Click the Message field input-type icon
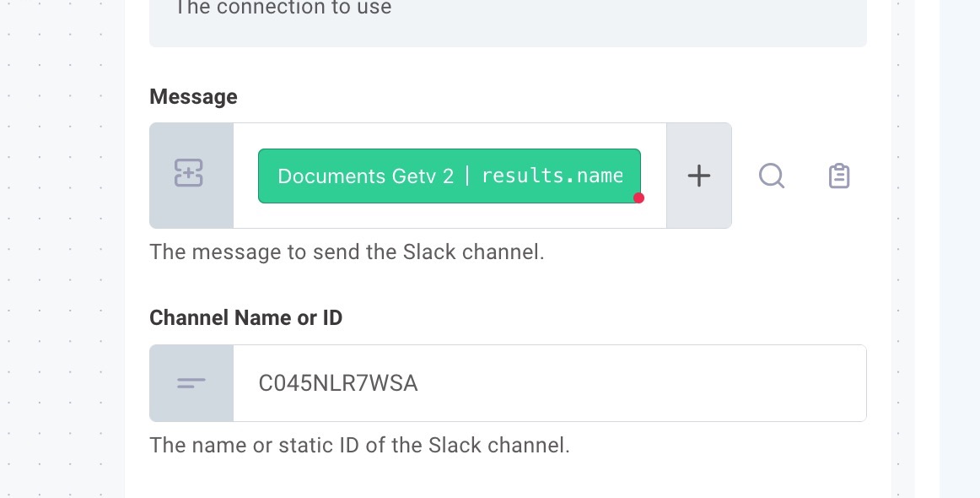 click(189, 173)
